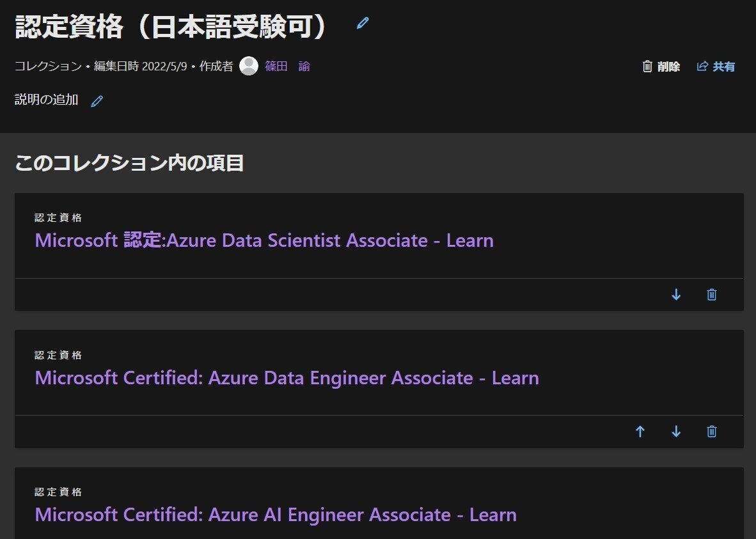Edit description pencil next to 説明の追加
756x539 pixels.
(97, 101)
